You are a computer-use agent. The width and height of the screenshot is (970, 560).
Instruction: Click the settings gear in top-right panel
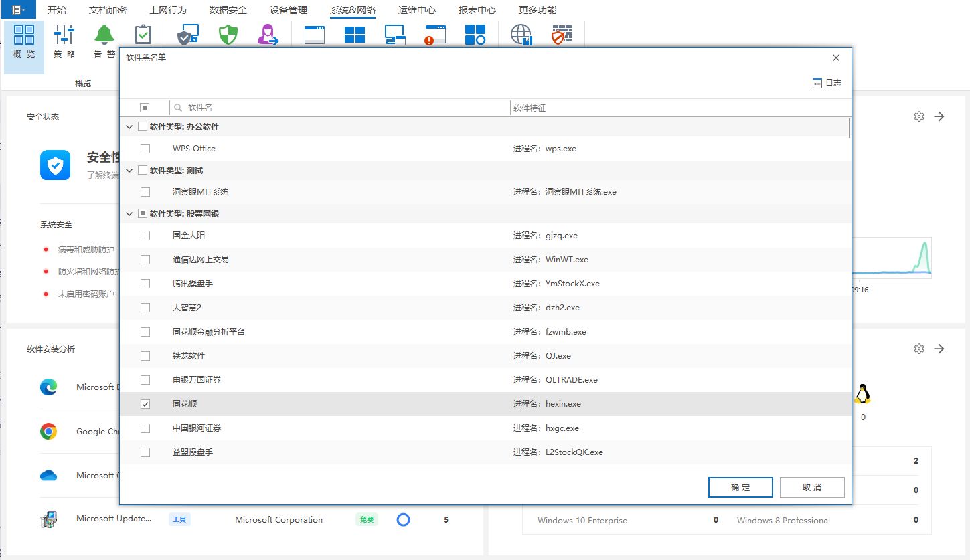coord(919,116)
